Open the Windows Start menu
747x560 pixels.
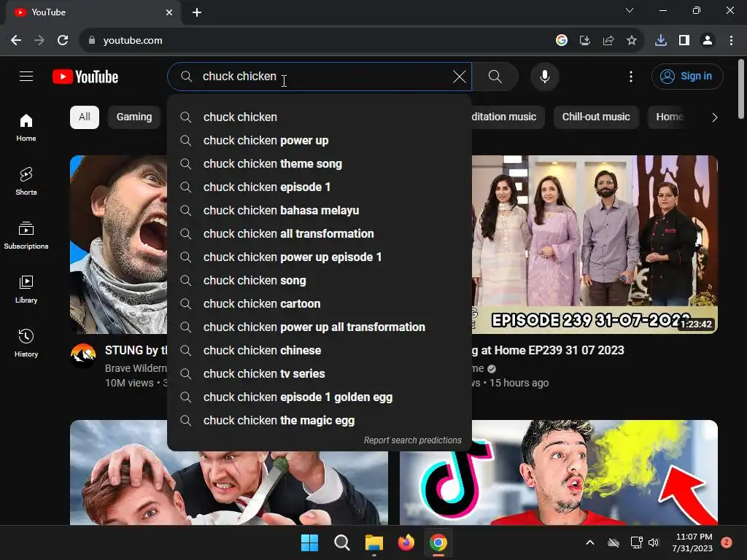tap(309, 542)
